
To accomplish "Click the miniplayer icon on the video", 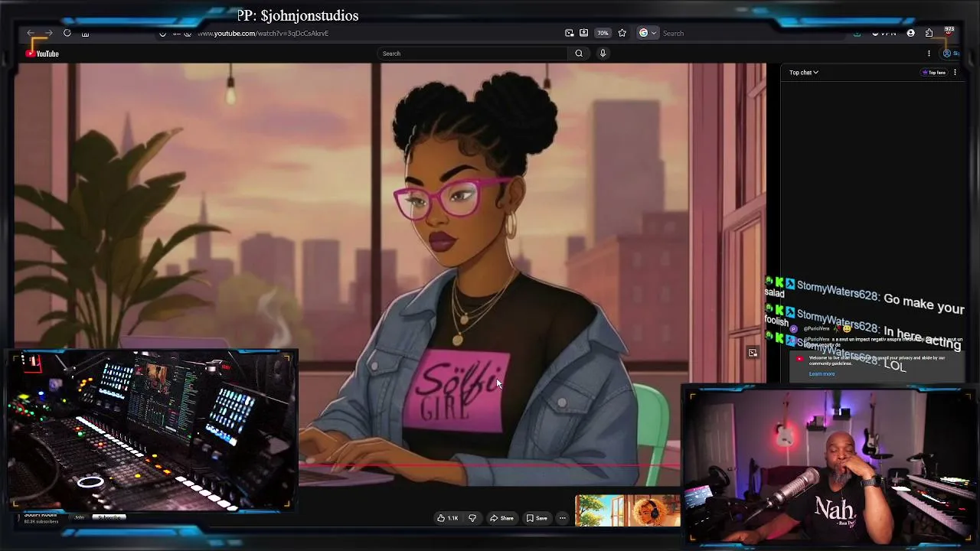I will 753,353.
